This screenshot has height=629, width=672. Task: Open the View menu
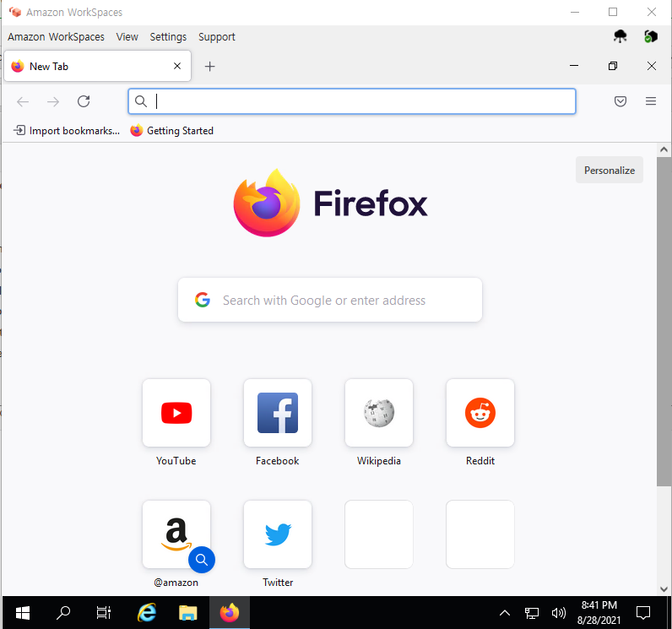coord(127,37)
